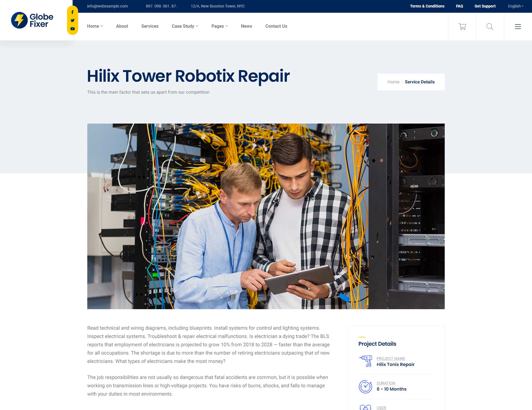Screen dimensions: 532x410
Task: Expand the Case Study dropdown
Action: tap(185, 26)
